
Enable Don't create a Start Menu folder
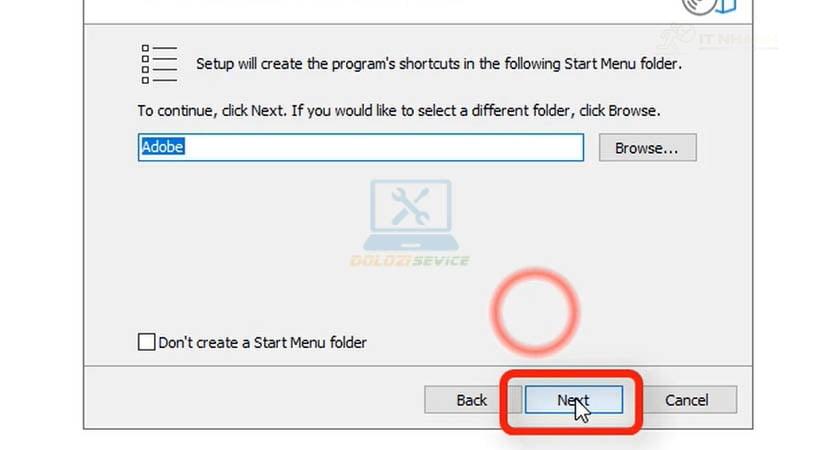click(146, 342)
